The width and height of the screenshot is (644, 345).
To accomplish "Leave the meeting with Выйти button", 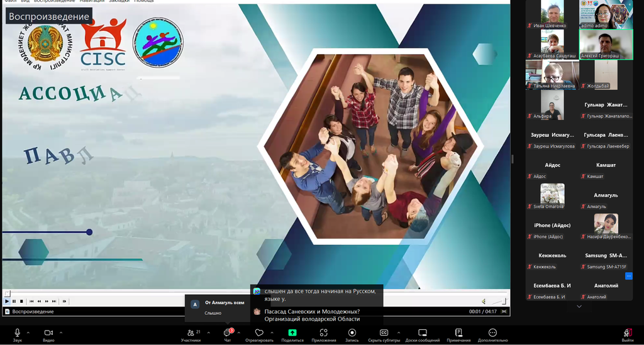I will point(627,334).
